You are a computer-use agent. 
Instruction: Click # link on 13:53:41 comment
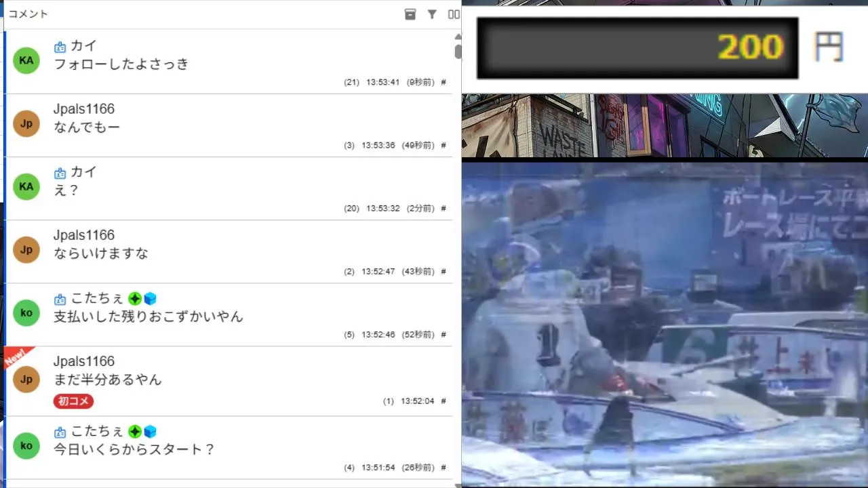click(x=443, y=82)
